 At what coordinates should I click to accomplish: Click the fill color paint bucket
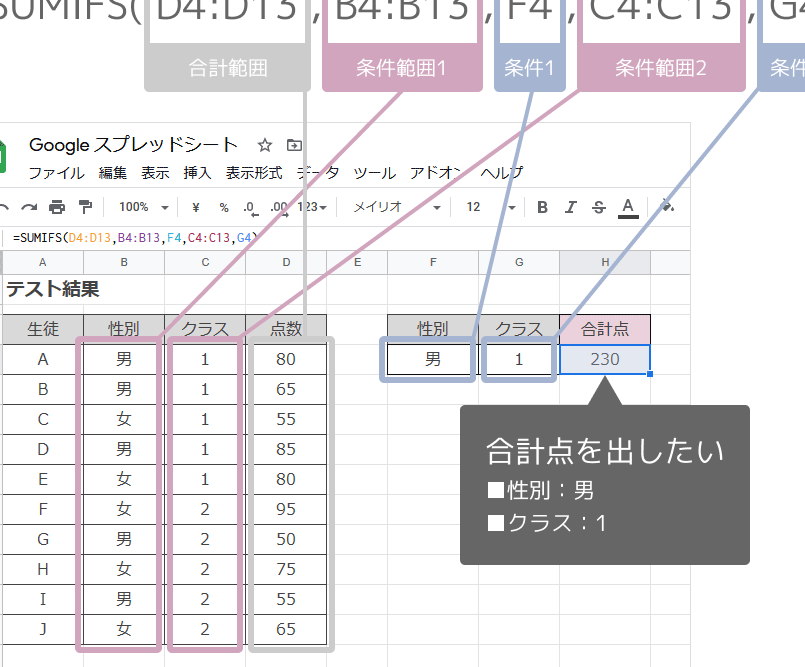[x=667, y=206]
